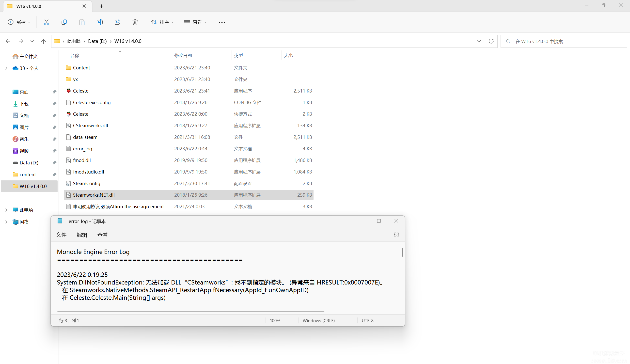Click the yx folder icon
The image size is (630, 364).
pyautogui.click(x=68, y=79)
